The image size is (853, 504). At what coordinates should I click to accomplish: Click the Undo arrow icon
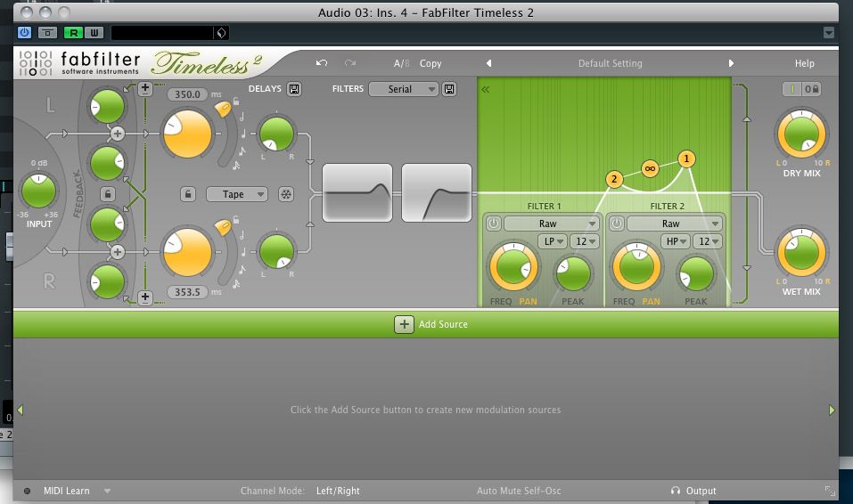click(x=322, y=63)
